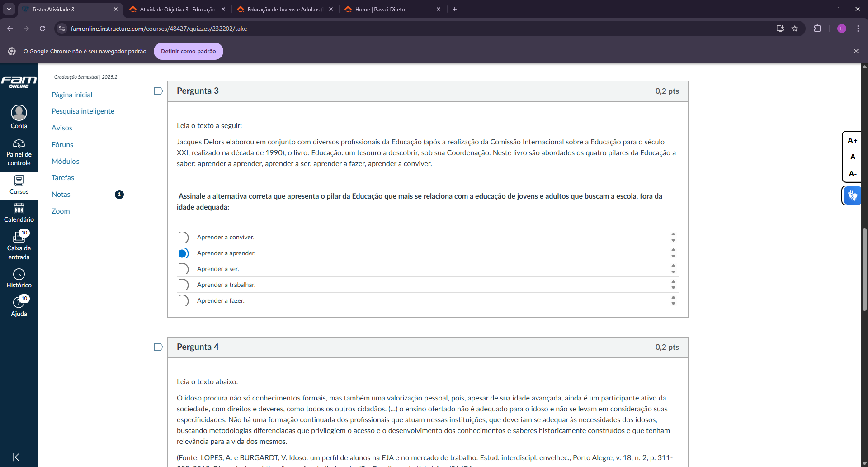Viewport: 868px width, 467px height.
Task: Select the 'Aprender a fazer' radio button
Action: tap(183, 300)
